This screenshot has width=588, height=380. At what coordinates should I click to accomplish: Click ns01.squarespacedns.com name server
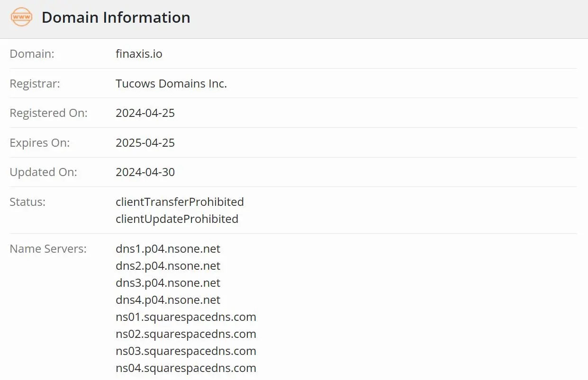tap(186, 317)
